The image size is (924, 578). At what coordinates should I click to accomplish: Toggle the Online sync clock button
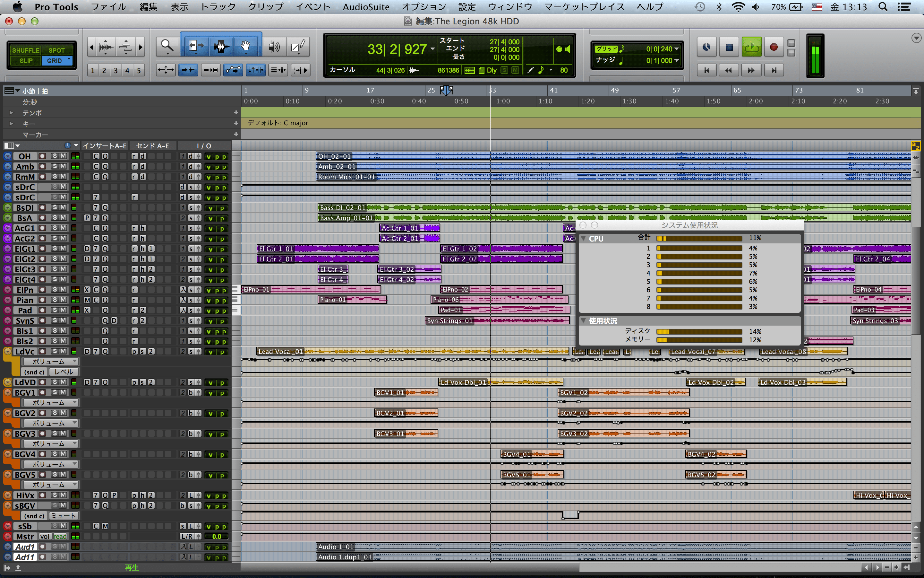tap(707, 47)
